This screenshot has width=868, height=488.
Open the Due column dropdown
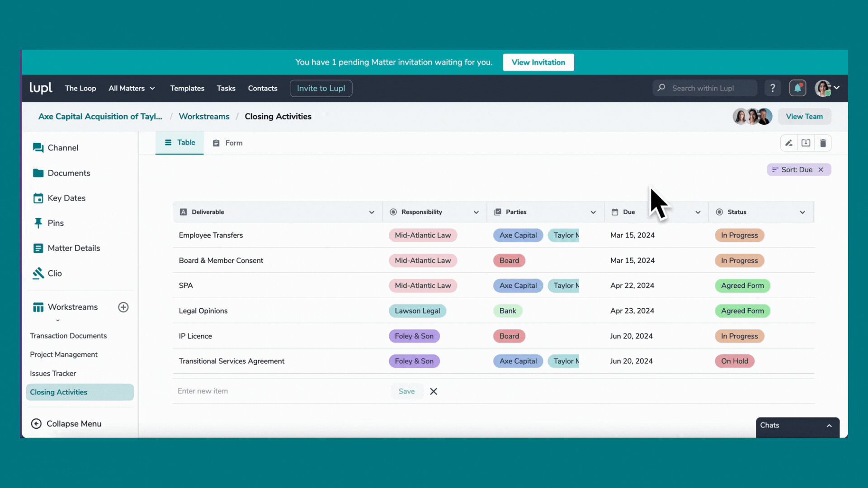click(x=698, y=212)
